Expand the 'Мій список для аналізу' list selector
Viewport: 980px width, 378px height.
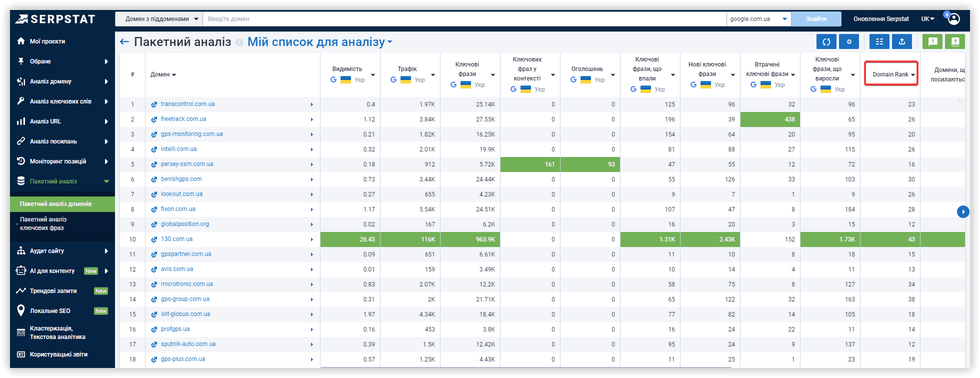coord(320,42)
